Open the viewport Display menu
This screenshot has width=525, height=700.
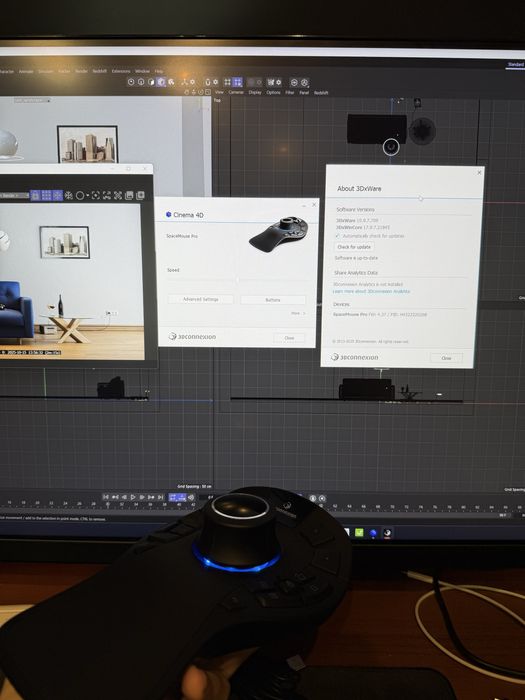[x=255, y=92]
